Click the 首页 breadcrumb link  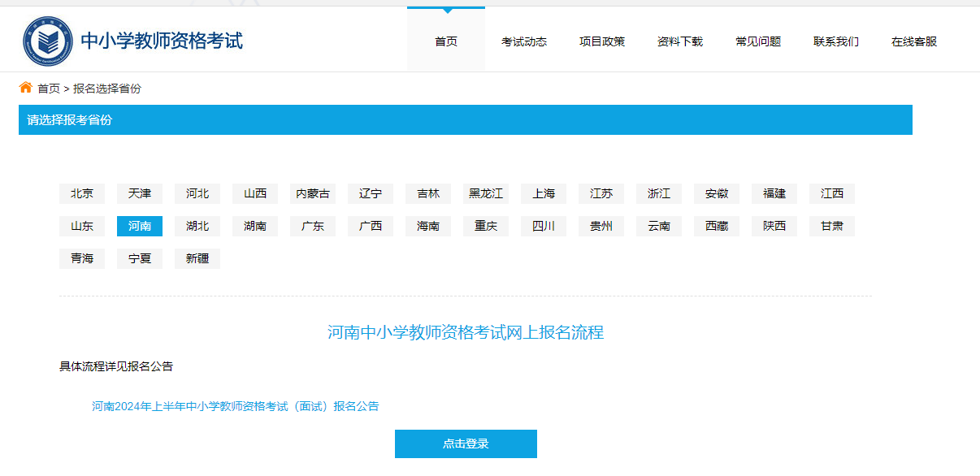(49, 89)
